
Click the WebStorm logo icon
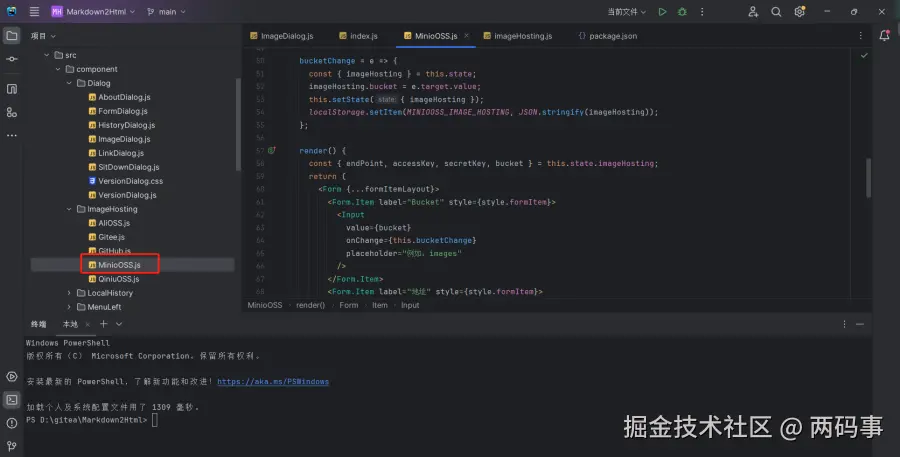click(x=11, y=11)
